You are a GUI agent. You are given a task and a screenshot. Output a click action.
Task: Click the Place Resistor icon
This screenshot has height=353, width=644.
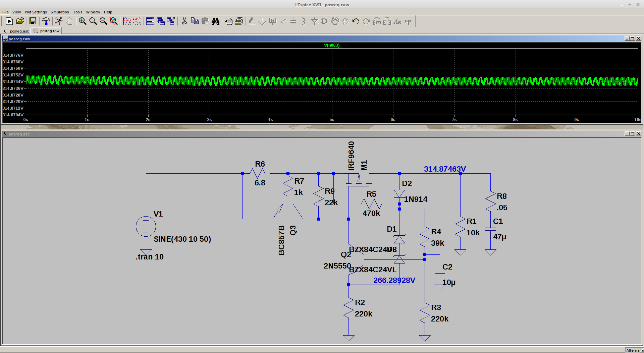pos(283,21)
